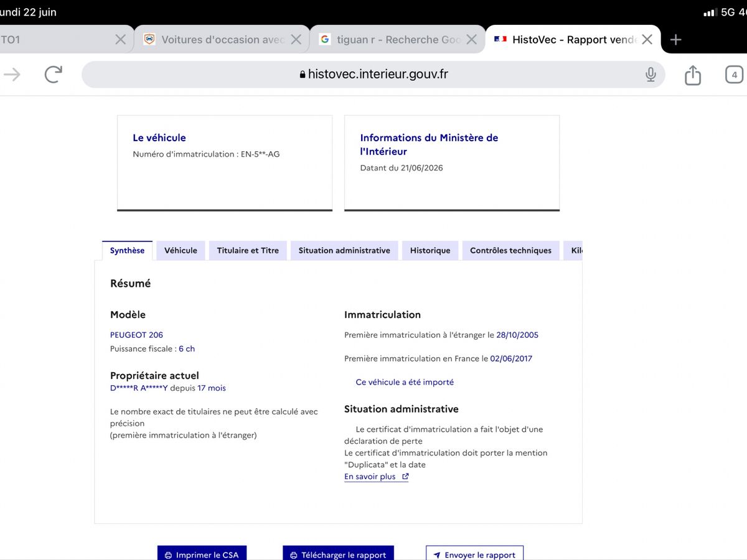Go to the Contrôles techniques tab

click(x=510, y=251)
